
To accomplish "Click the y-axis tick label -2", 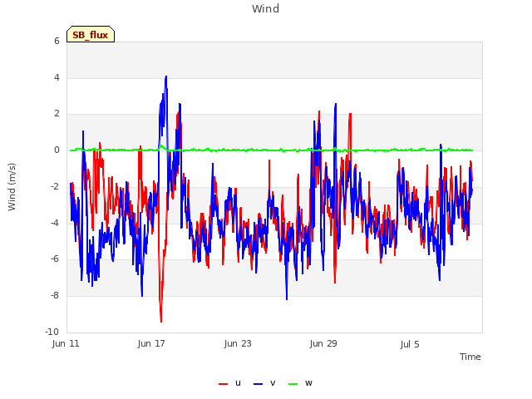I will coord(56,186).
